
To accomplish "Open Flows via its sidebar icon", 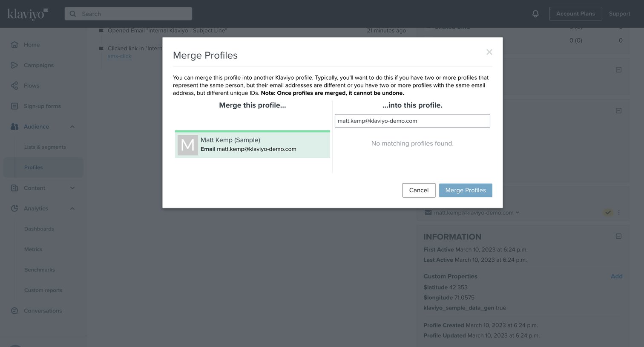I will click(x=14, y=86).
